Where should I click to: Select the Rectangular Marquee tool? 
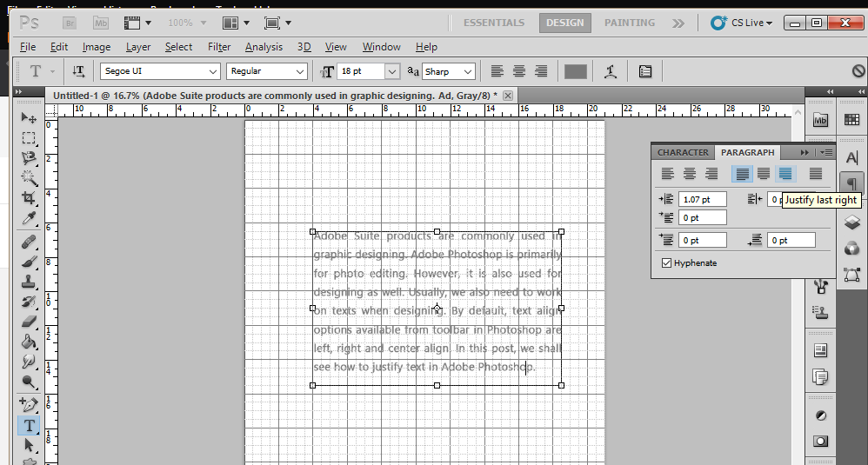coord(29,137)
